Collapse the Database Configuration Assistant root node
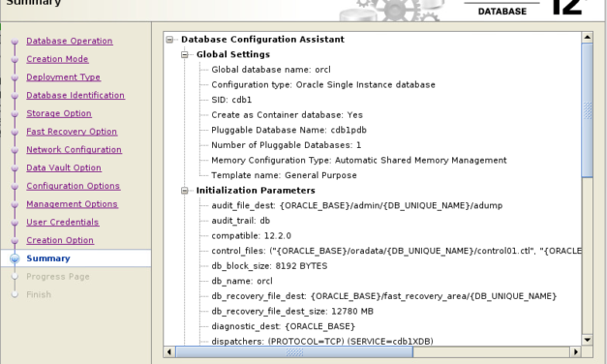The width and height of the screenshot is (607, 364). tap(169, 40)
